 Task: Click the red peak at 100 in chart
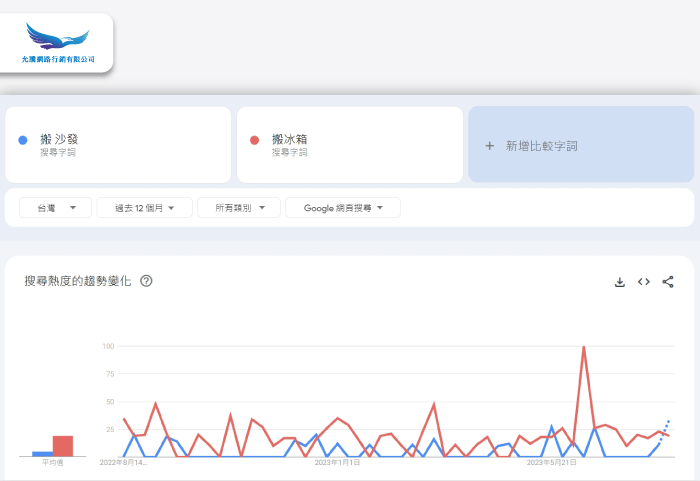coord(583,348)
